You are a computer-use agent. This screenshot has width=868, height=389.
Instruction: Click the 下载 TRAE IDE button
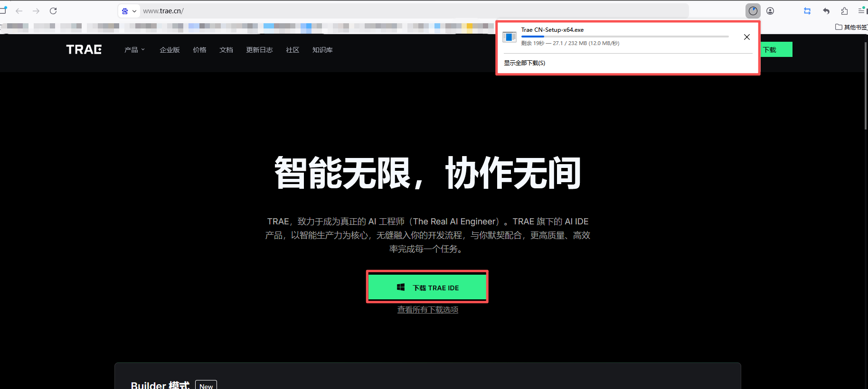point(427,287)
